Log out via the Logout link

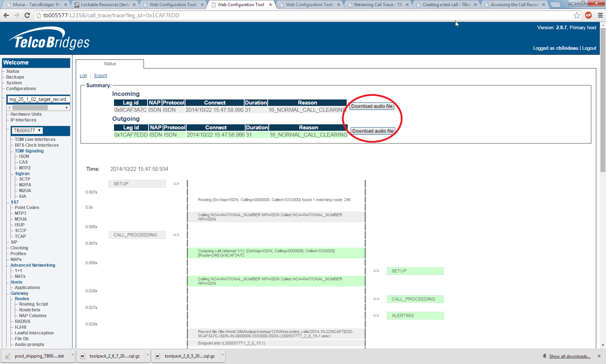coord(589,48)
